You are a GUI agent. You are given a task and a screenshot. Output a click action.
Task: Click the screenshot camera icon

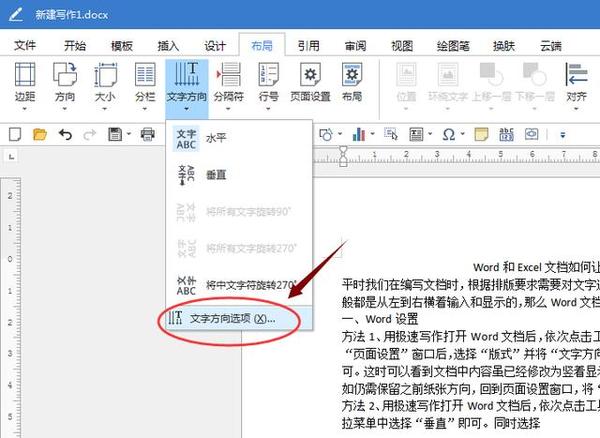click(x=532, y=135)
